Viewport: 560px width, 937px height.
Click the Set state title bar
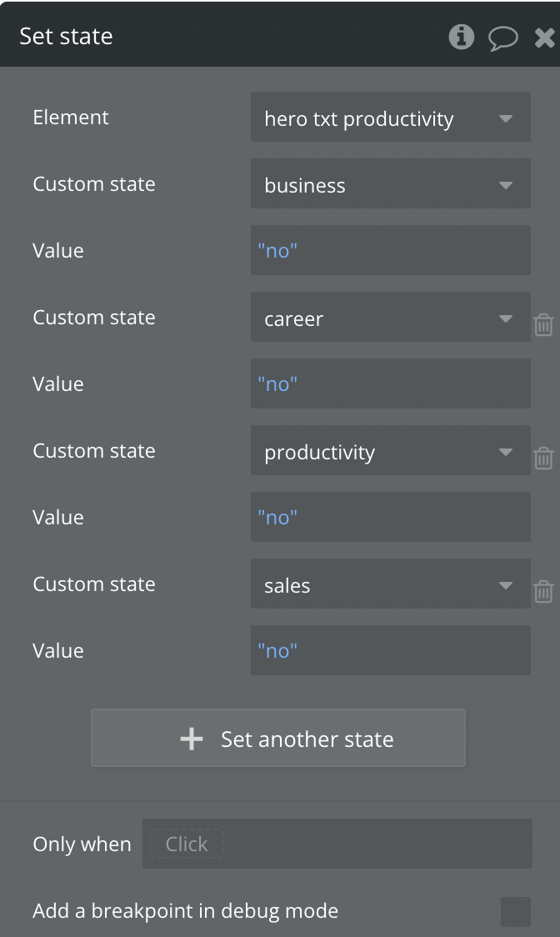click(225, 36)
